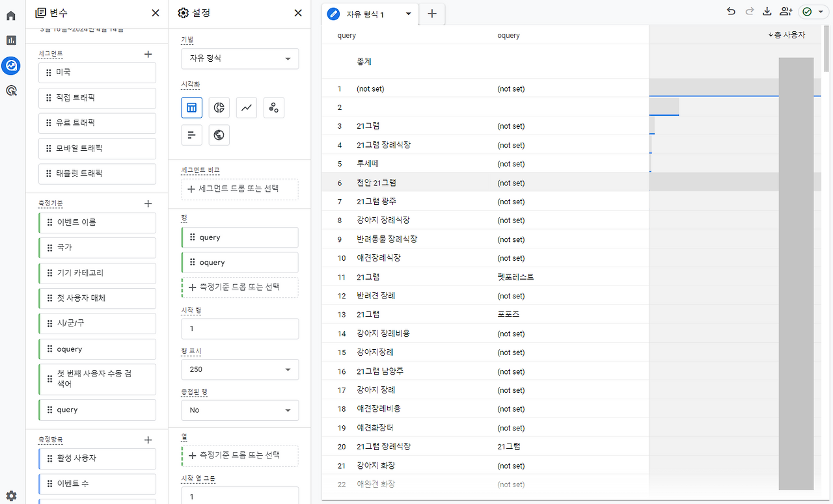Undo the last exploration change
This screenshot has width=833, height=504.
[x=730, y=11]
